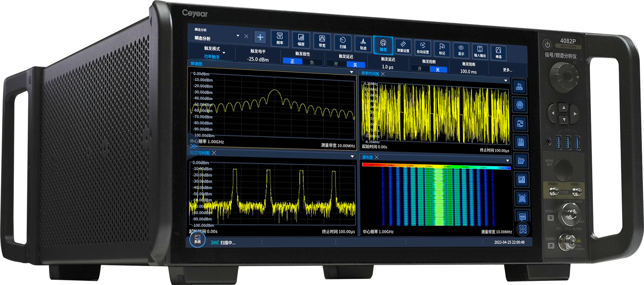Open the 标记 (Marker) flag icon
This screenshot has width=644, height=285.
442,49
